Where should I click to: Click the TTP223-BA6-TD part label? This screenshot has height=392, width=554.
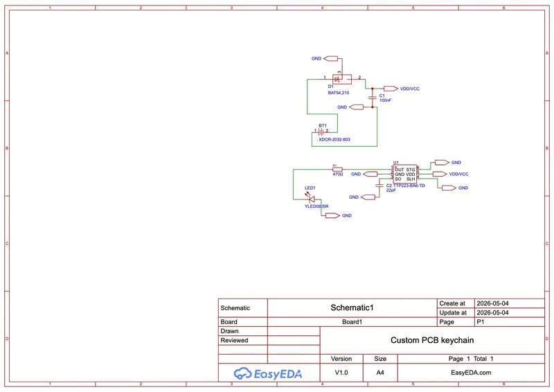409,185
